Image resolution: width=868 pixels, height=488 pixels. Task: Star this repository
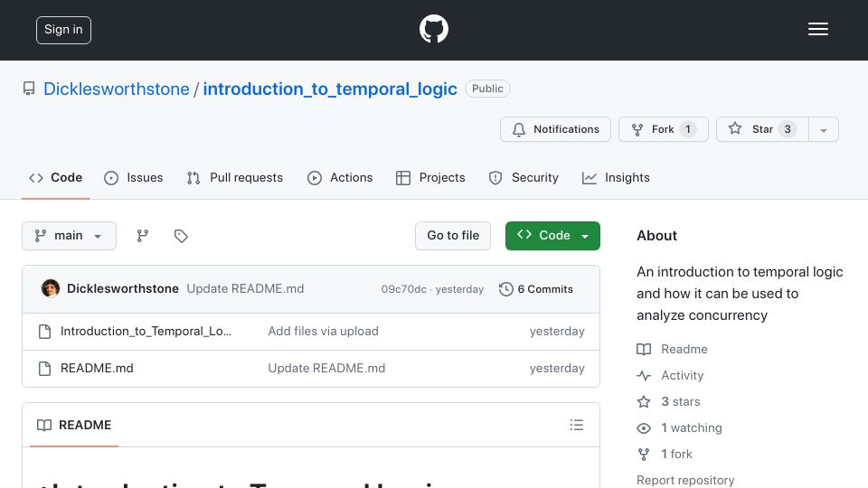[x=762, y=129]
